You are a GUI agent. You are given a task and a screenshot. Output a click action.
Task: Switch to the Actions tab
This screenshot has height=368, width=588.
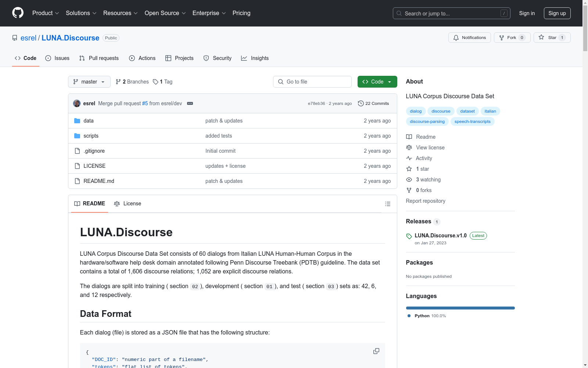(x=142, y=58)
